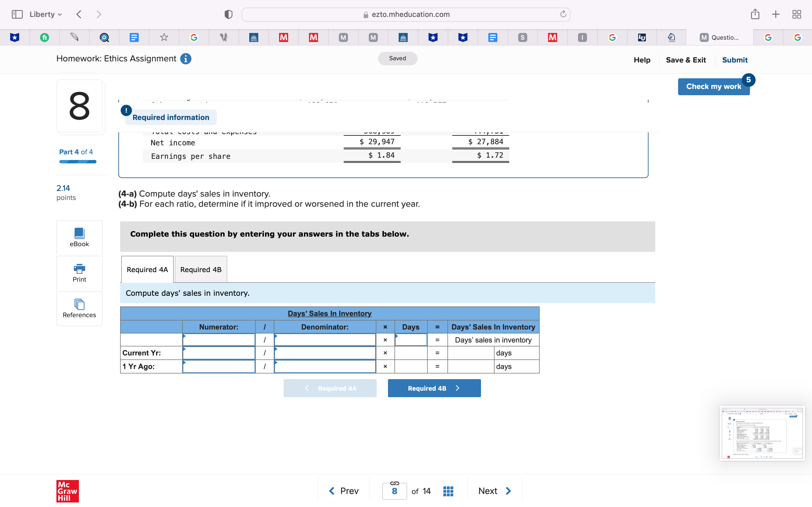Open the first-row denominator dropdown cell

(325, 340)
